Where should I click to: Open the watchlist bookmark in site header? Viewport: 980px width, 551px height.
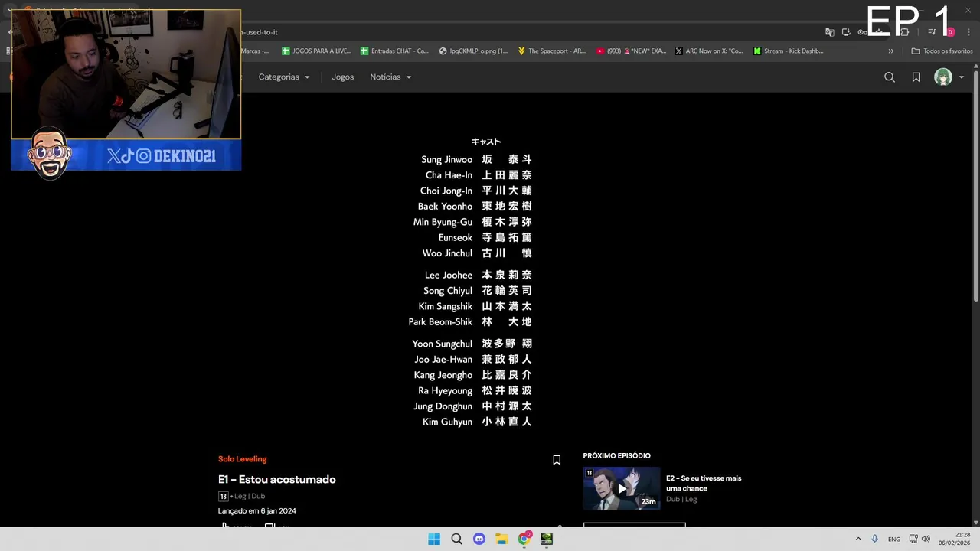click(x=916, y=77)
